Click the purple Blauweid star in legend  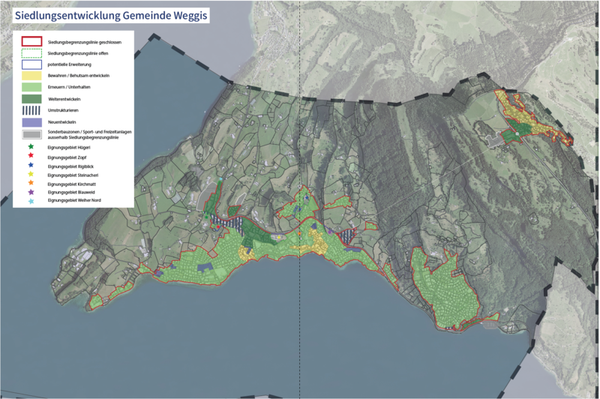(31, 192)
